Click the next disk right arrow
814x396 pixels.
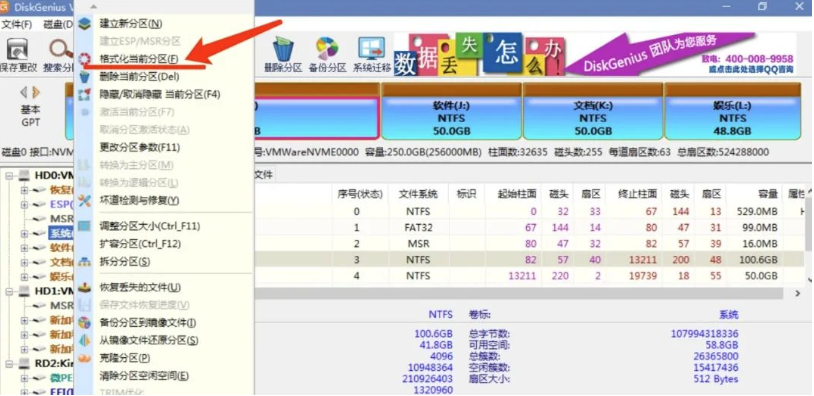36,93
